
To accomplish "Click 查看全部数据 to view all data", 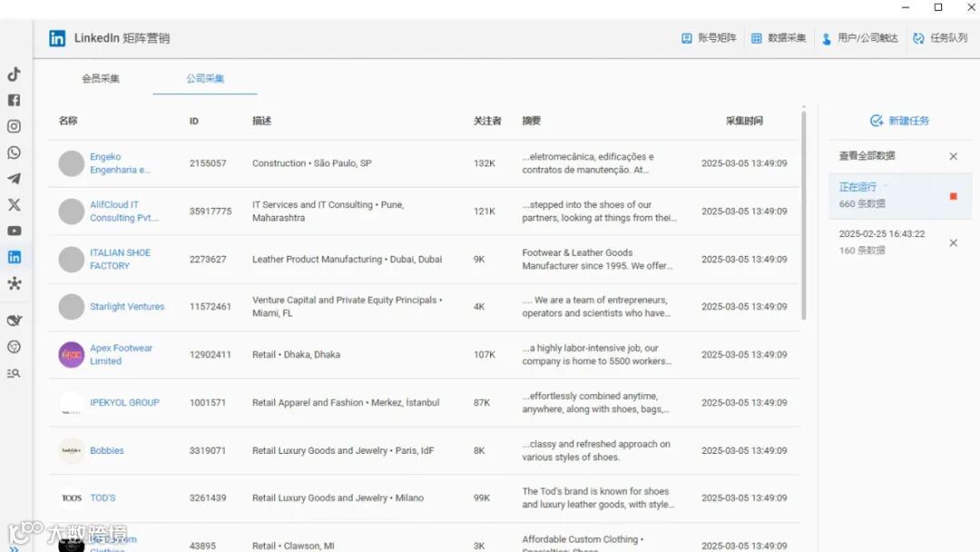I will pos(867,155).
